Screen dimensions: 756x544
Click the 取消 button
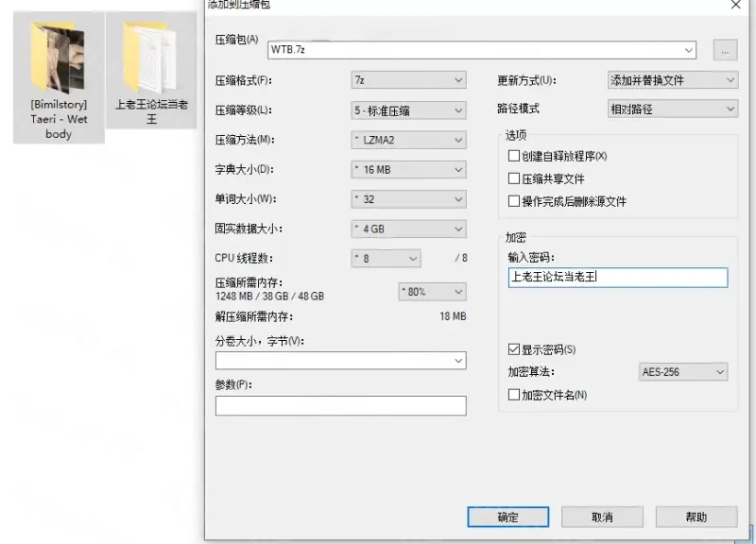(601, 517)
